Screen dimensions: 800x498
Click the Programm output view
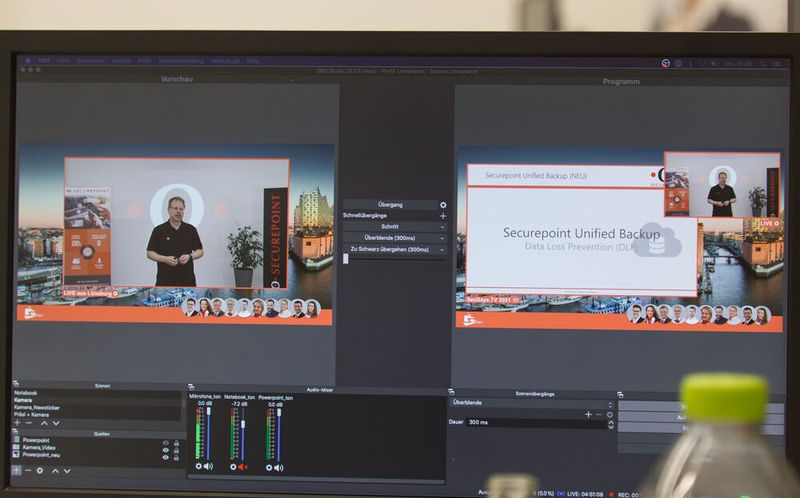click(619, 239)
